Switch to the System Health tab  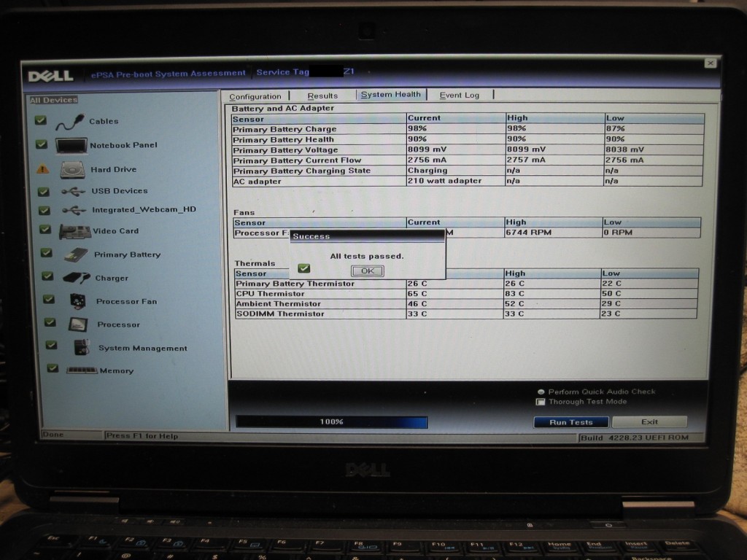tap(391, 94)
